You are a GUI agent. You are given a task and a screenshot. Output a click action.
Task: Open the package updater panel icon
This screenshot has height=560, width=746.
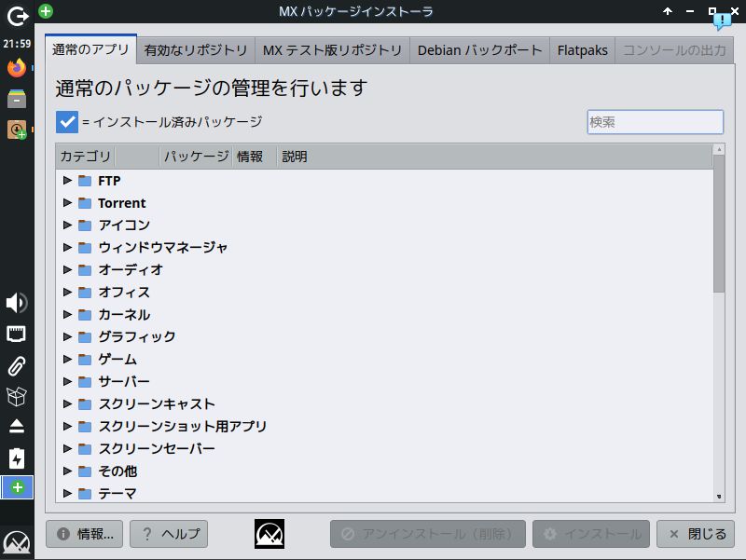click(17, 130)
